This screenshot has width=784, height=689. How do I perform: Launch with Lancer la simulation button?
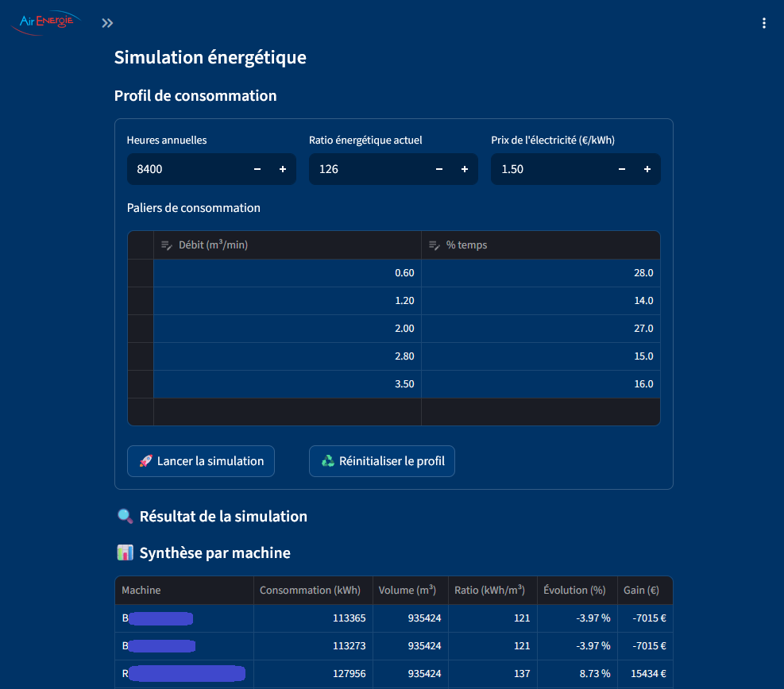(201, 461)
